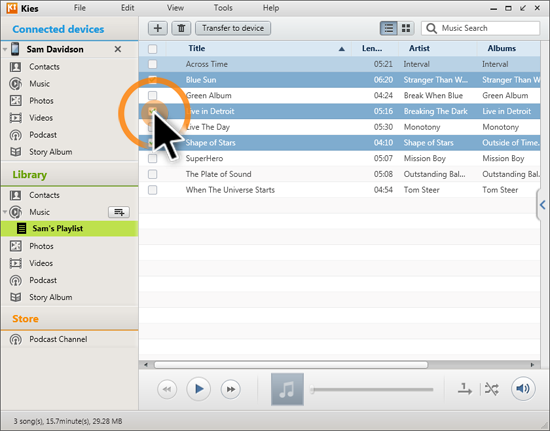Viewport: 550px width, 431px height.
Task: Collapse the Library Music tree
Action: coord(5,212)
